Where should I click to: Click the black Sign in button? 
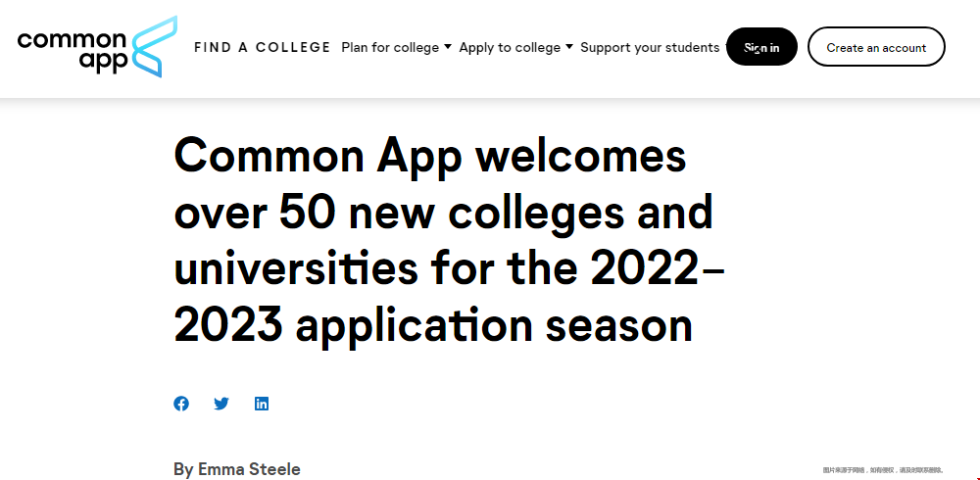pyautogui.click(x=761, y=47)
